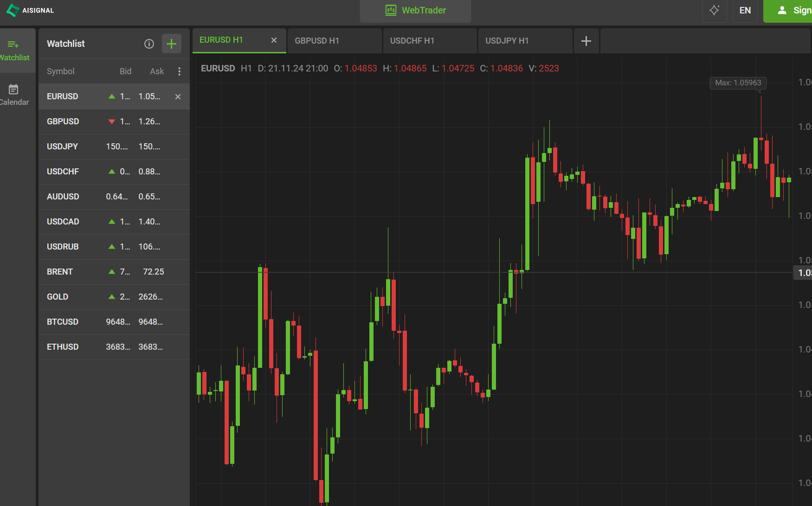Add a new chart tab
Viewport: 812px width, 506px height.
[586, 41]
